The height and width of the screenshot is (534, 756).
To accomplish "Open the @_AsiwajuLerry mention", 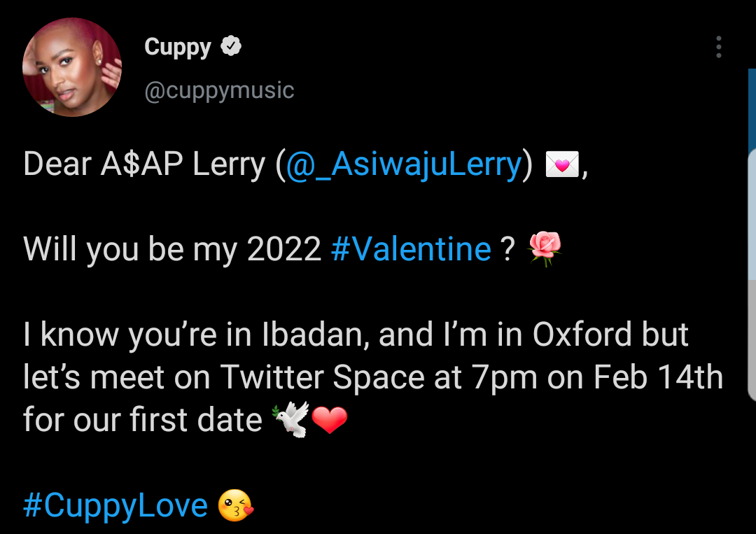I will click(x=404, y=165).
